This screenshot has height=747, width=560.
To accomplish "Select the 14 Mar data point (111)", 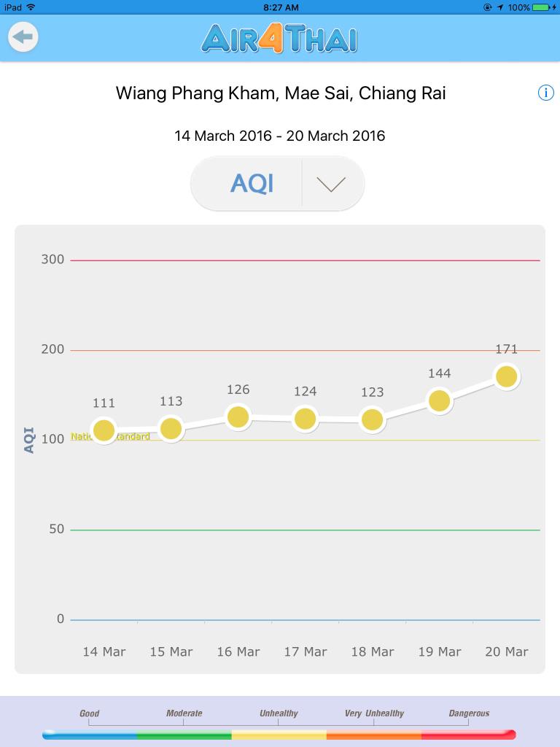I will tap(104, 430).
